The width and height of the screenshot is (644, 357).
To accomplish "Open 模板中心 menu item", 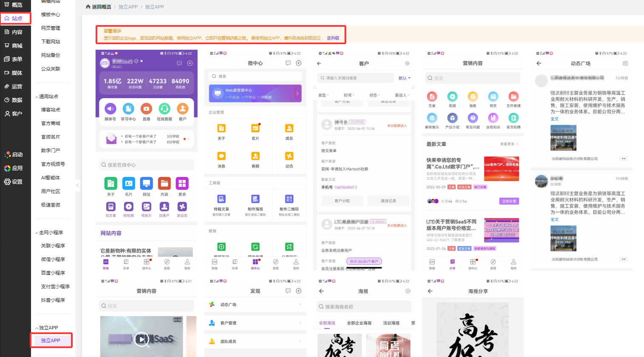I will click(x=51, y=14).
